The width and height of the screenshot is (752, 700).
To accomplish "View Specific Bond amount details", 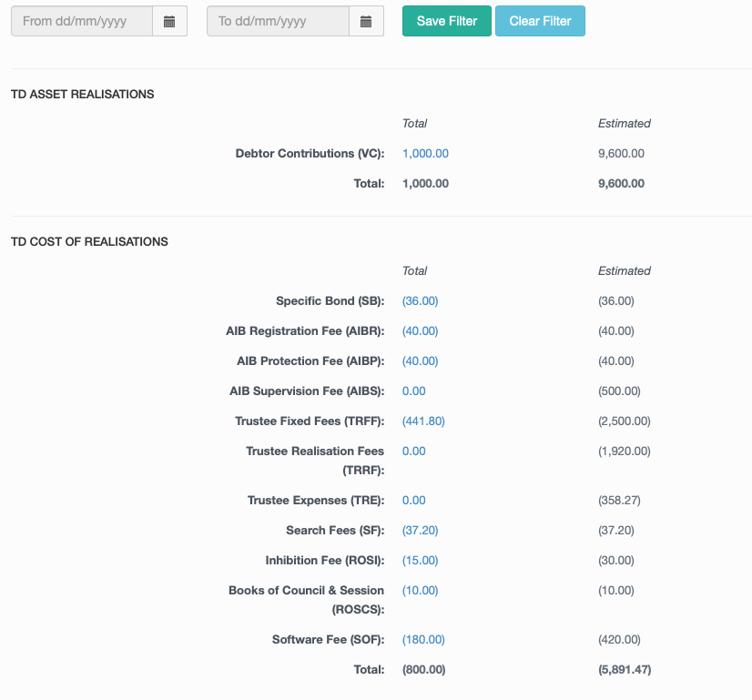I will click(420, 300).
